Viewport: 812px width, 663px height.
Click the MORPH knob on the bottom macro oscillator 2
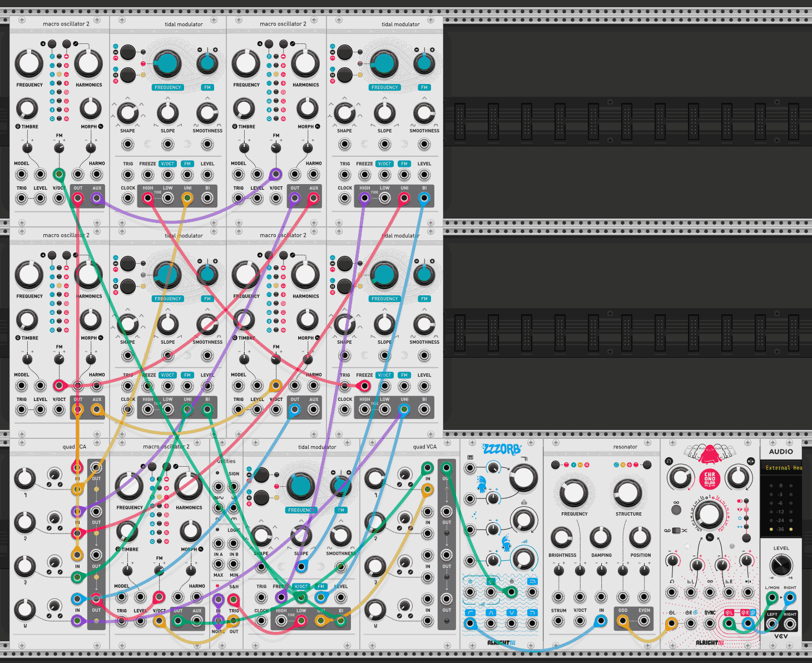point(190,531)
